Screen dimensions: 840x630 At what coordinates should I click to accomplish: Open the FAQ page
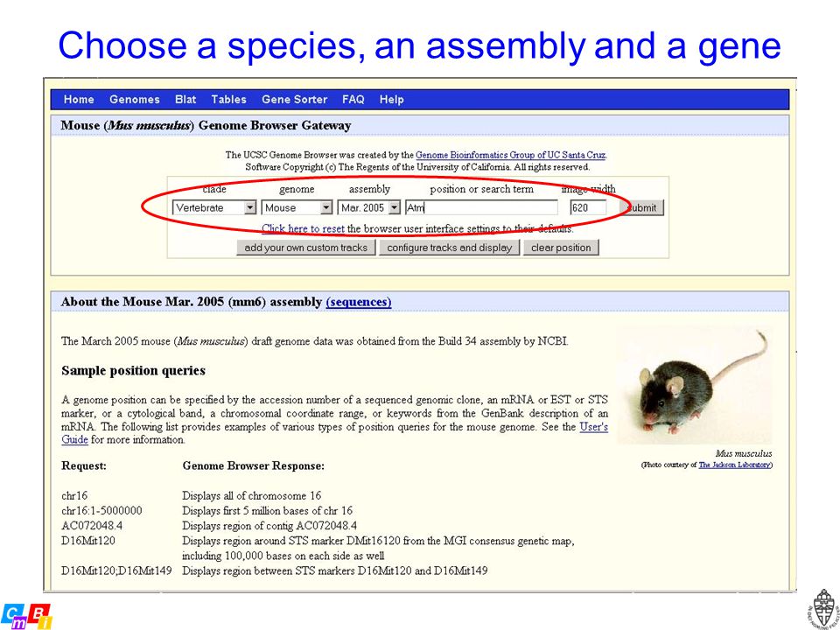tap(353, 100)
